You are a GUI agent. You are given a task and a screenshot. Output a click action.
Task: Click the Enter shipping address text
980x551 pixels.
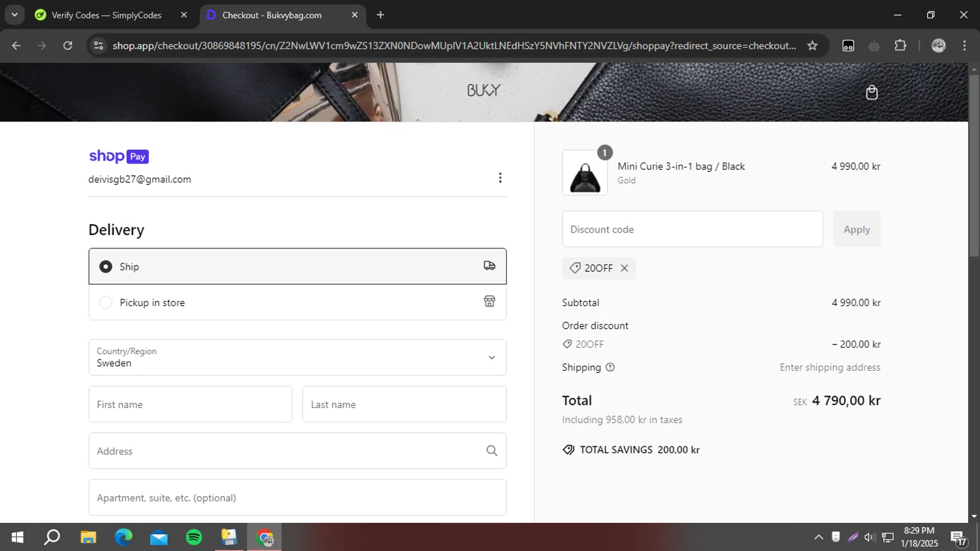[830, 367]
